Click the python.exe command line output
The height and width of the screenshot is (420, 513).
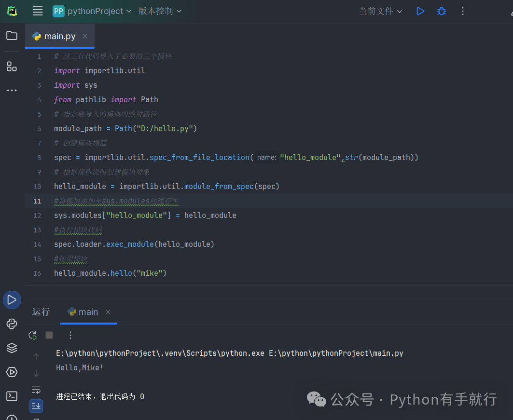[x=230, y=353]
